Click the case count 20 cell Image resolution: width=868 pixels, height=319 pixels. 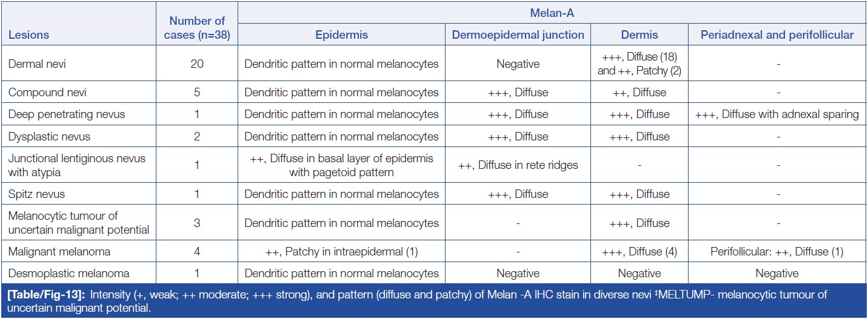pos(197,64)
